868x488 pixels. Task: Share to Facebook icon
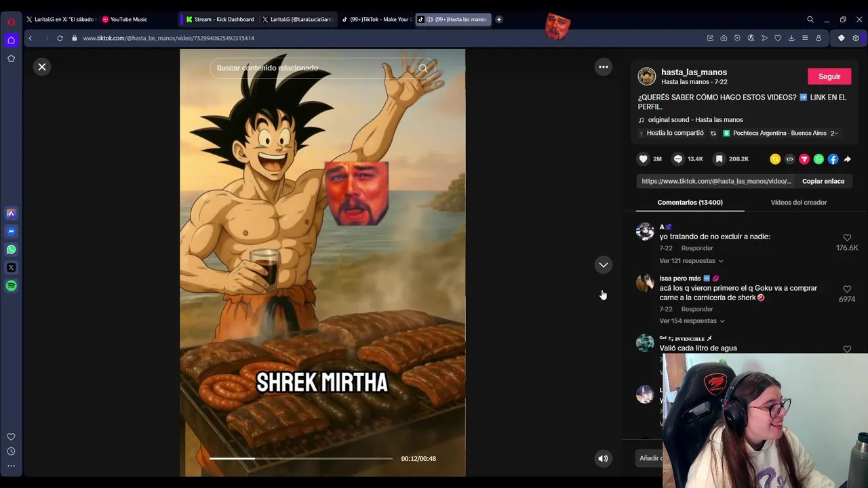pos(833,159)
